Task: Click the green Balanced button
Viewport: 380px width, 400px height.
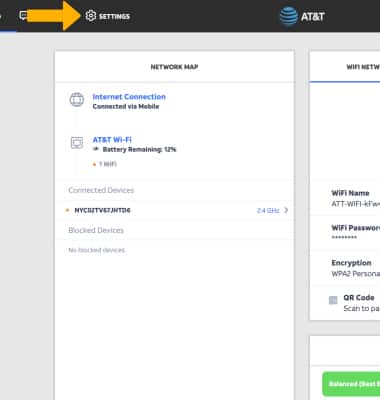Action: 351,384
